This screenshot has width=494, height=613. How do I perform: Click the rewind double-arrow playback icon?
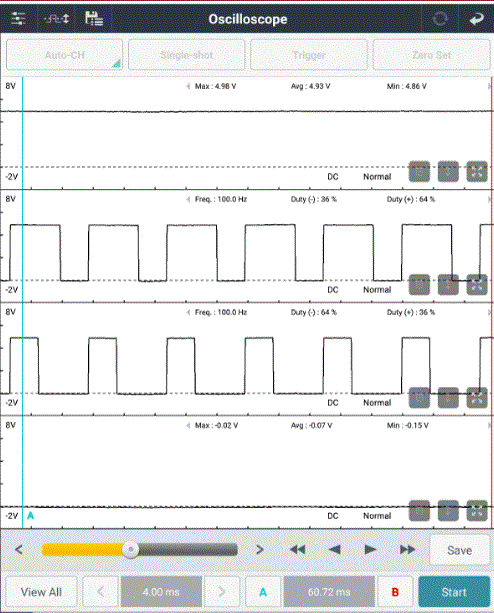[297, 550]
